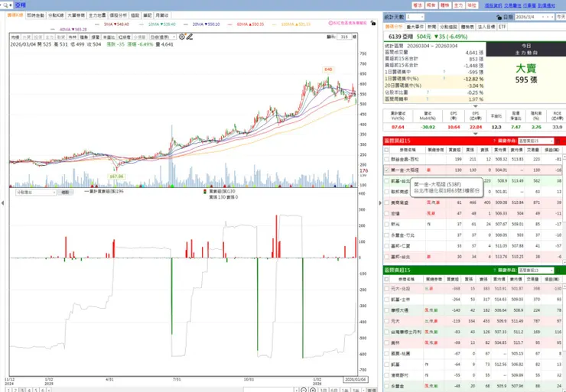Click the red 看法 button at top

pyautogui.click(x=418, y=5)
